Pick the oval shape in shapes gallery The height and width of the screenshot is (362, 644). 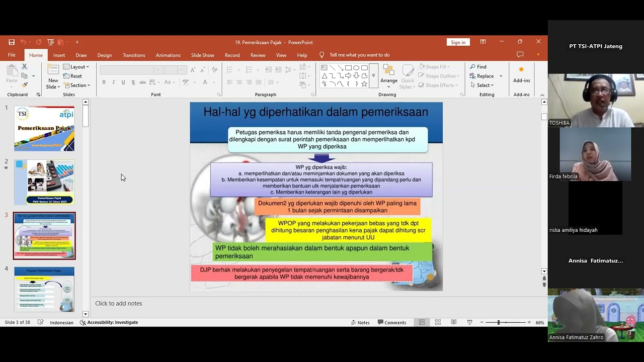point(356,67)
